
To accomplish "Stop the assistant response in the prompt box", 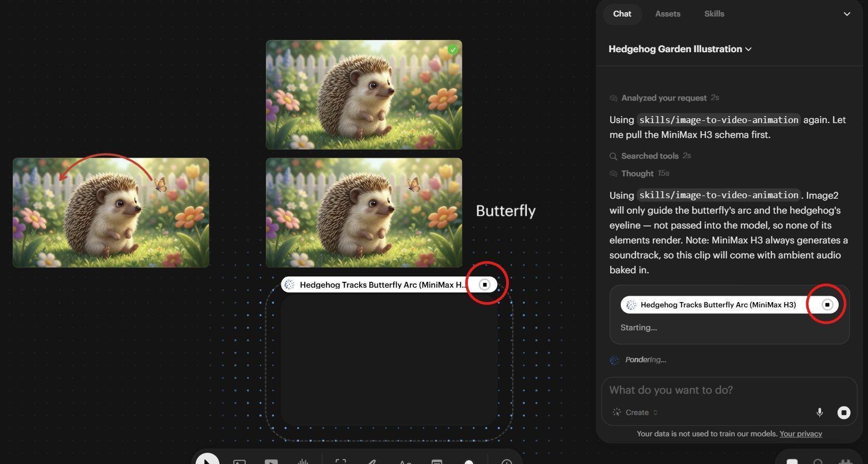I will click(843, 412).
